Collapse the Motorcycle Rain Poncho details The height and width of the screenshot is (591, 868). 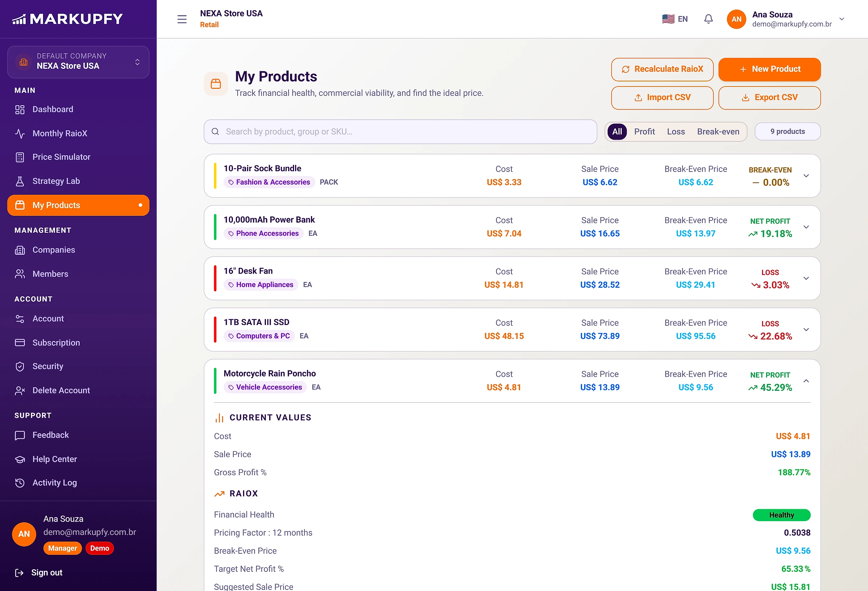click(806, 381)
